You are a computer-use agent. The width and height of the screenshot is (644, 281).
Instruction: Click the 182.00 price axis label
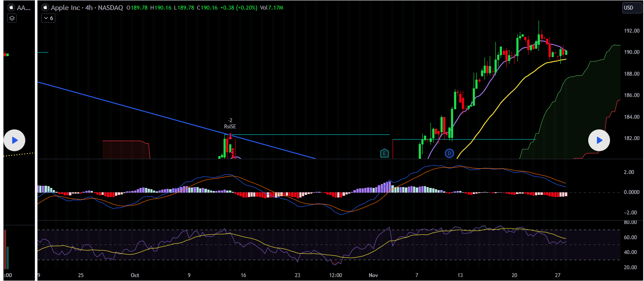point(631,138)
